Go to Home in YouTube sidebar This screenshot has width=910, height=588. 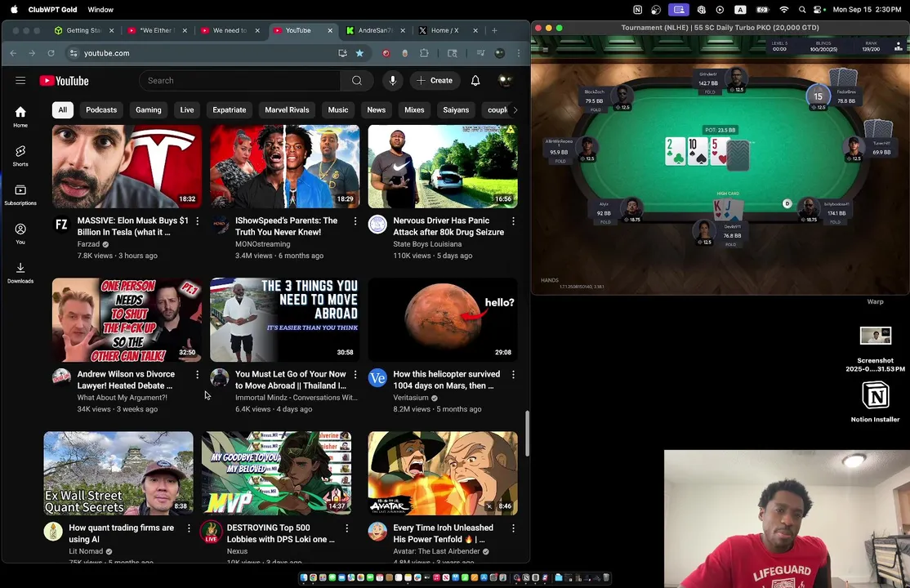[20, 117]
